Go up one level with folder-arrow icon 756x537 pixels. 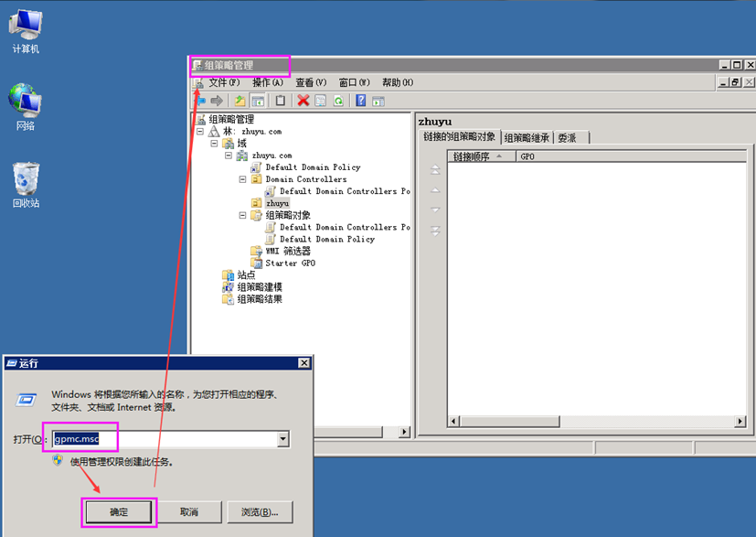[x=240, y=101]
